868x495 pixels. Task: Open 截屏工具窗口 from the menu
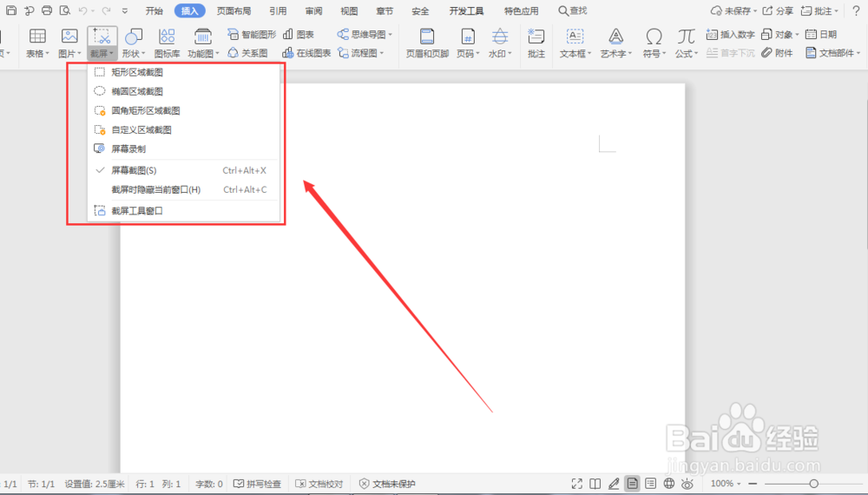183,211
